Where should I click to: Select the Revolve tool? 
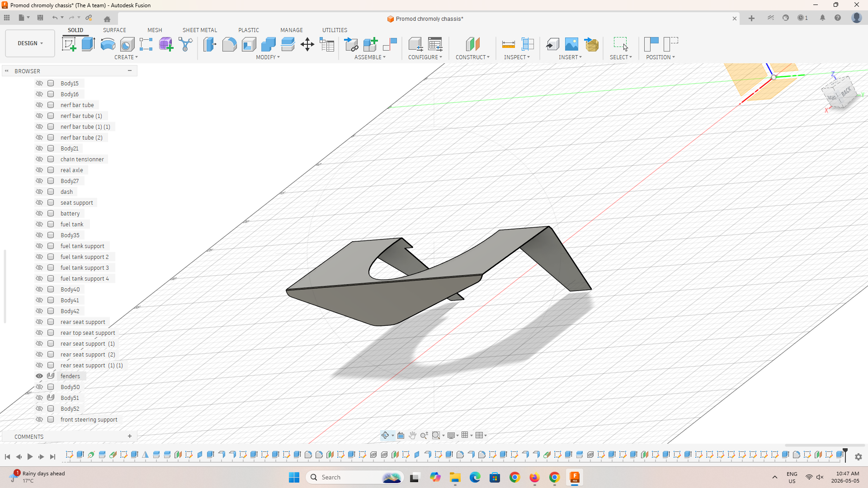click(x=108, y=44)
